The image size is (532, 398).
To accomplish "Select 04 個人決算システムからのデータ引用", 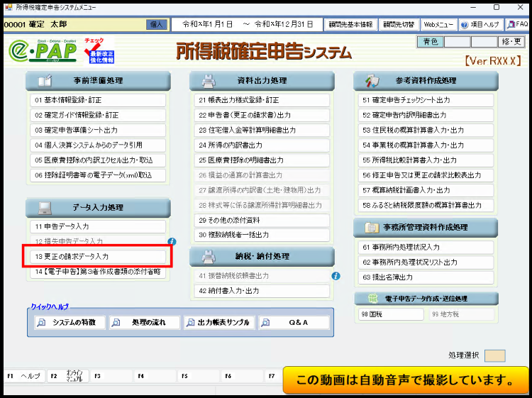I will pos(98,145).
